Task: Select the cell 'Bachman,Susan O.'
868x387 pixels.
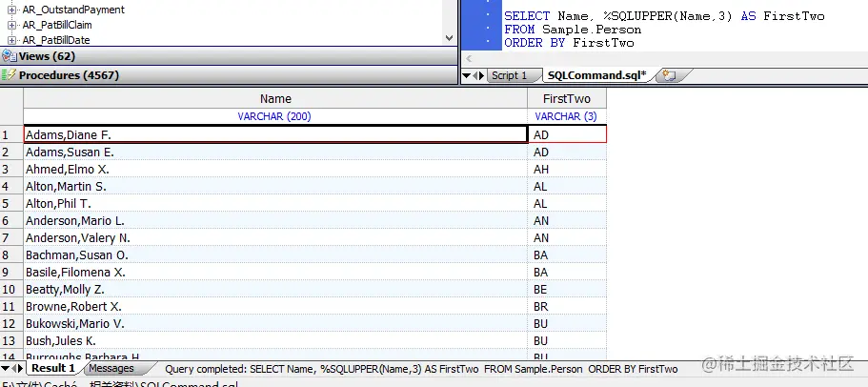Action: pyautogui.click(x=275, y=255)
